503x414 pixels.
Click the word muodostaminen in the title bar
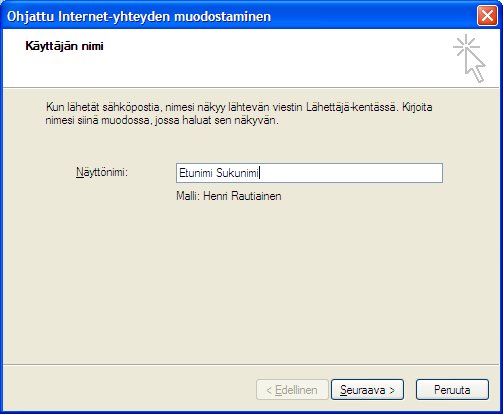click(223, 16)
